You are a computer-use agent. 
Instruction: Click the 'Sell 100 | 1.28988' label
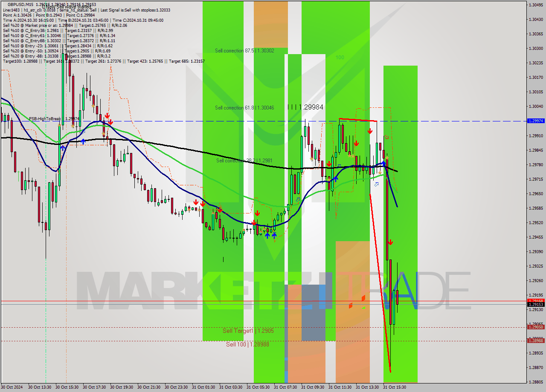247,344
